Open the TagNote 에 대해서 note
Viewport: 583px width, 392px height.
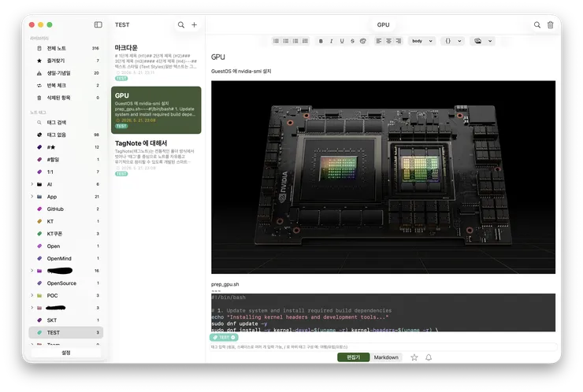[x=156, y=157]
